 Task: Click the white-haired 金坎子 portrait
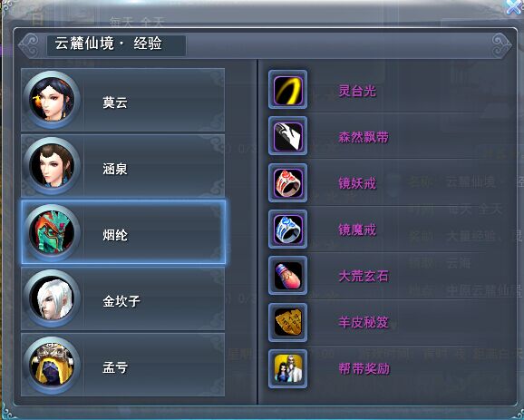52,298
